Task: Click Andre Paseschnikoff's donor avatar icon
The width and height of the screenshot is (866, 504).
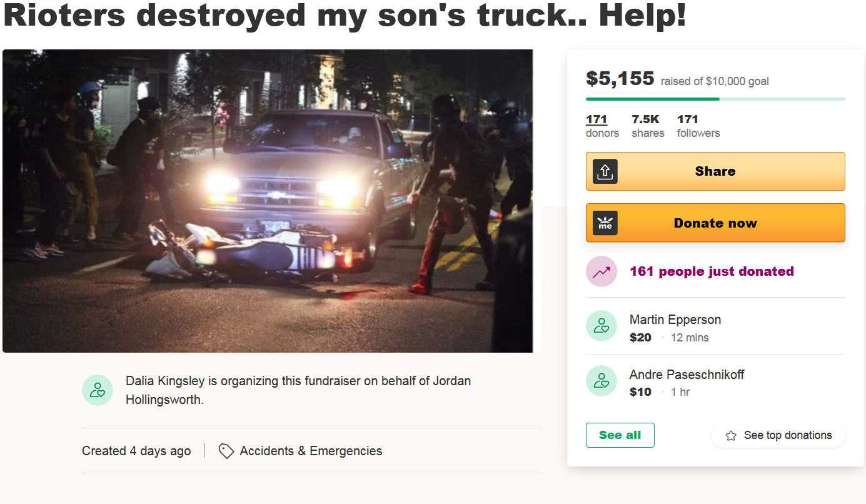Action: coord(602,381)
